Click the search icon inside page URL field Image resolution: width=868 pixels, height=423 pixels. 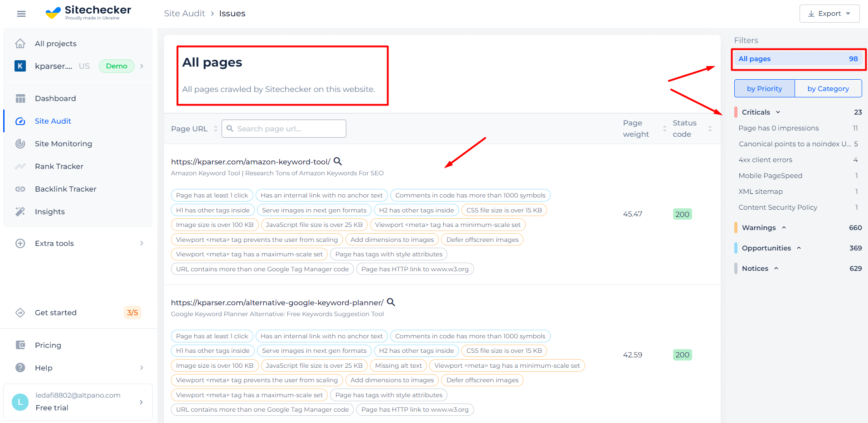click(x=230, y=129)
